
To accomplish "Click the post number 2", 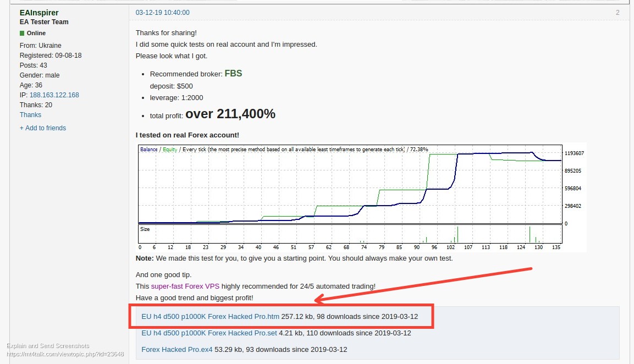I will [618, 13].
